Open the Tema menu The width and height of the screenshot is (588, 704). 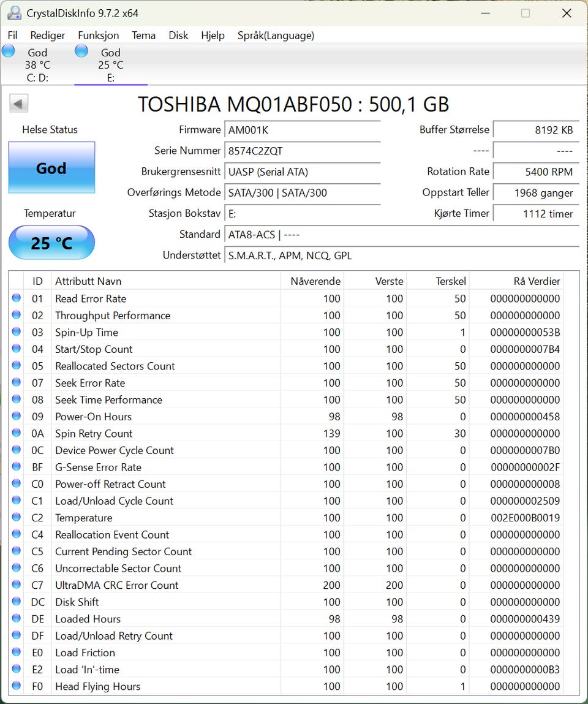143,36
